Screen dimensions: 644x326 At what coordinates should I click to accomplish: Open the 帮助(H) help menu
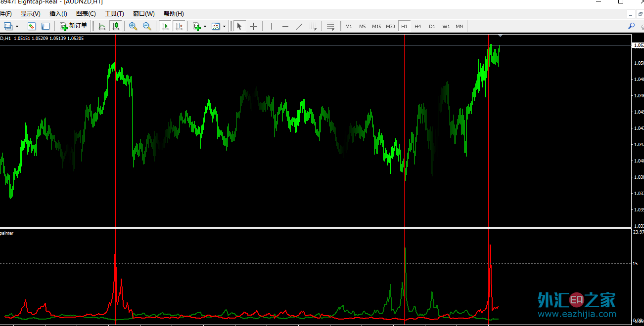174,14
